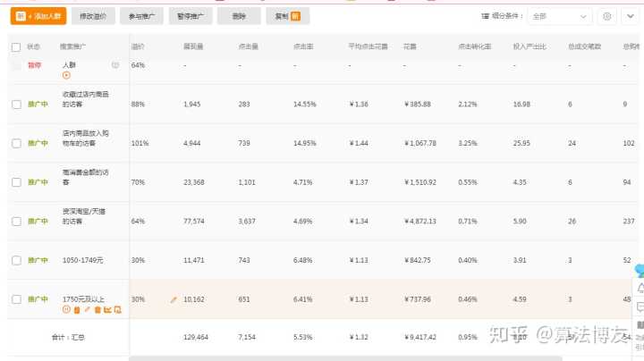
Task: Open the 细分条件 dropdown showing 全部
Action: pos(559,16)
